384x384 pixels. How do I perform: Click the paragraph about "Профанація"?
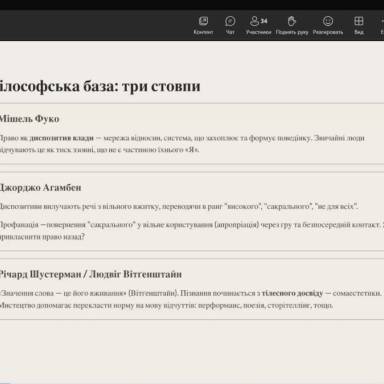[192, 231]
